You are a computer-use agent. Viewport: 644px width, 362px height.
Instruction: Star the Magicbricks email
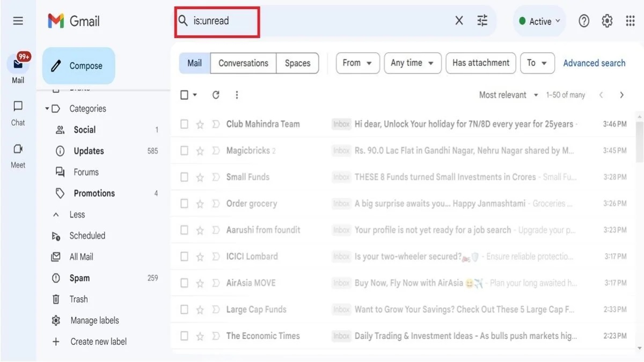(200, 151)
